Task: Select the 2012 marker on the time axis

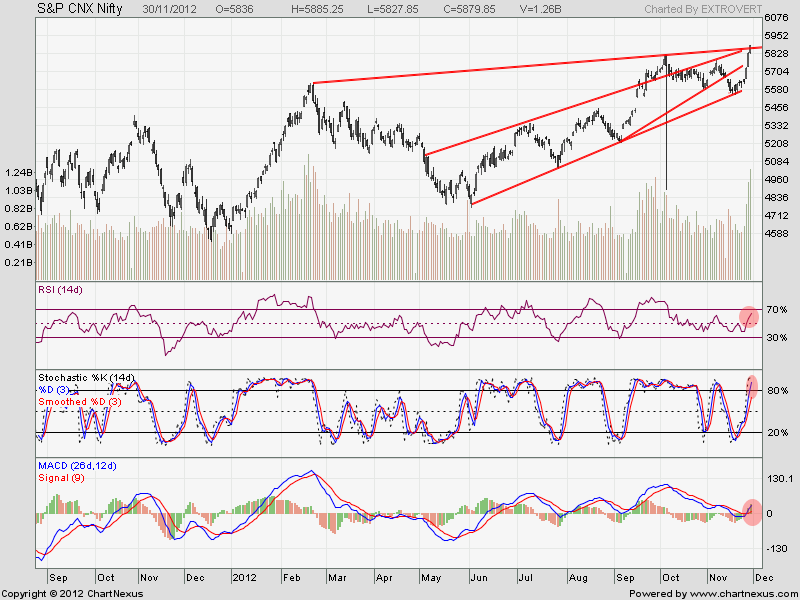Action: click(245, 578)
